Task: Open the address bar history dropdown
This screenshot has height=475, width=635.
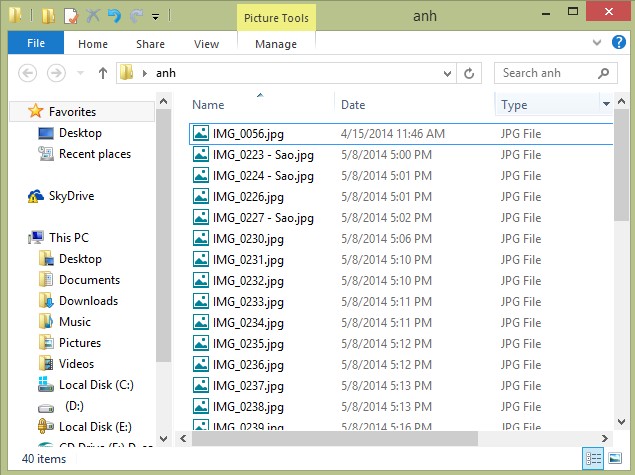Action: 447,73
